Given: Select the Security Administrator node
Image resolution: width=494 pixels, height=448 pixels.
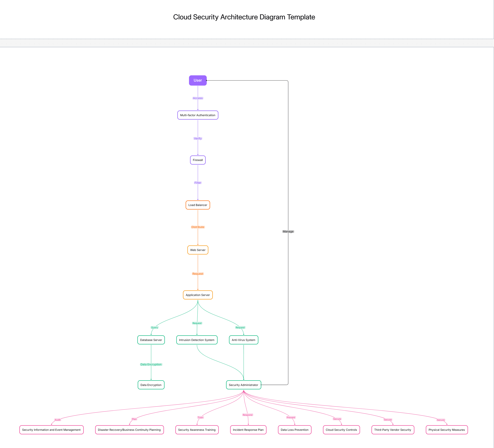Looking at the screenshot, I should tap(243, 385).
